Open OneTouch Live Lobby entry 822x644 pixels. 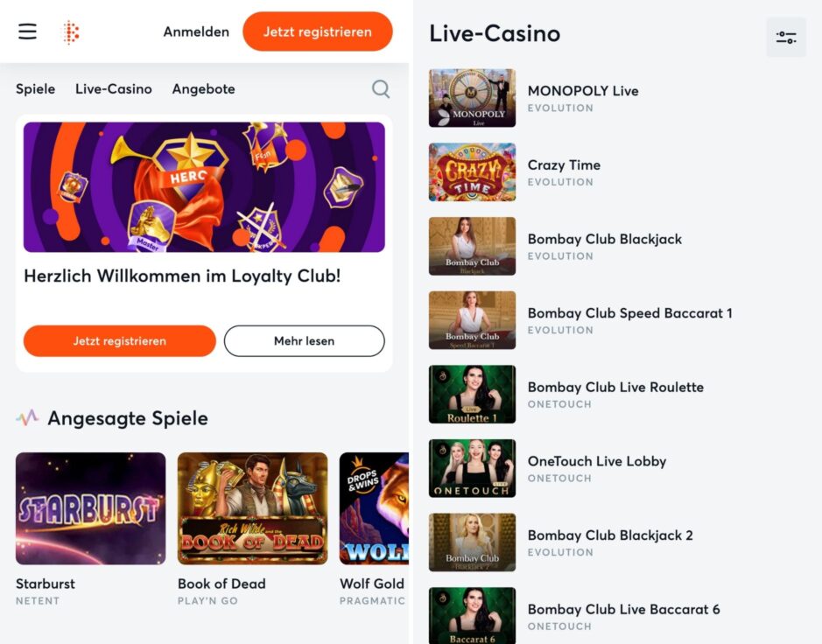coord(597,468)
